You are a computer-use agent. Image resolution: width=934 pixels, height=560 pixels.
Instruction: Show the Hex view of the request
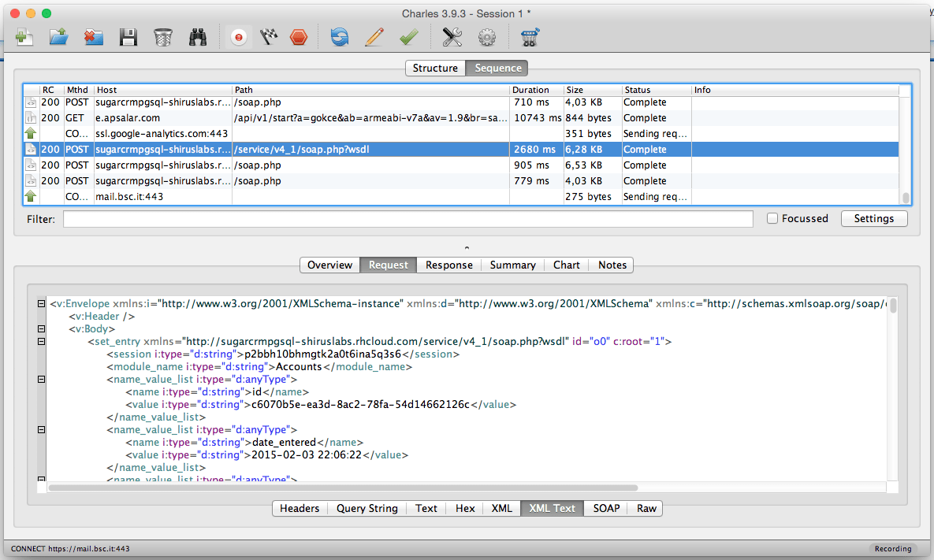pyautogui.click(x=465, y=508)
